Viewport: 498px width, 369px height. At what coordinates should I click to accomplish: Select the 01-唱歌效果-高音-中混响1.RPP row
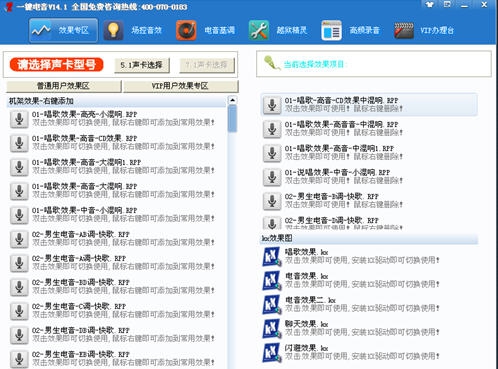(369, 153)
